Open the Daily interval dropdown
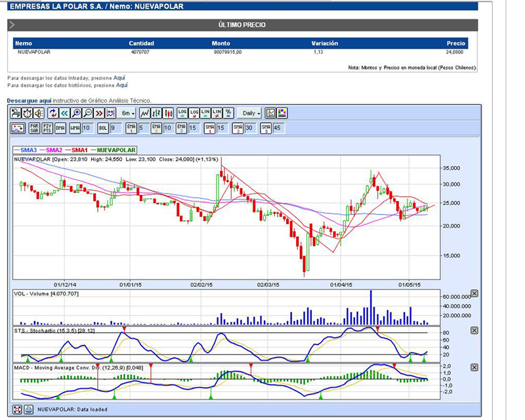 click(x=249, y=114)
